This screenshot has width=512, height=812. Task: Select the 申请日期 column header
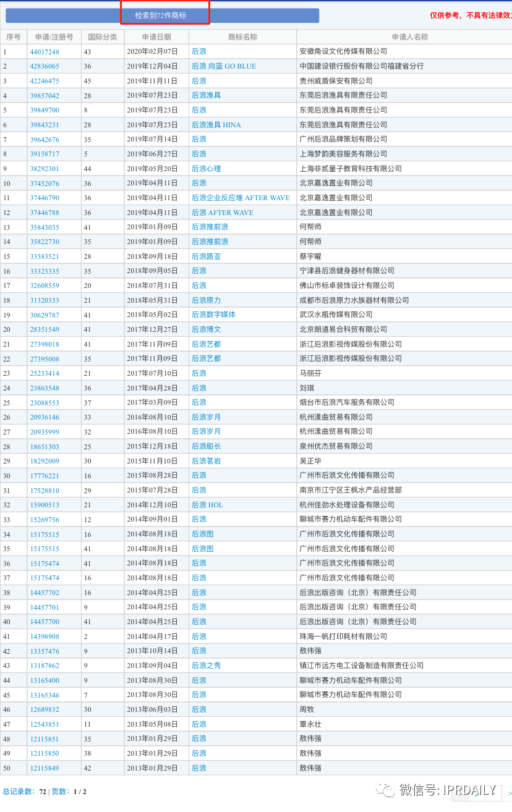click(x=156, y=37)
